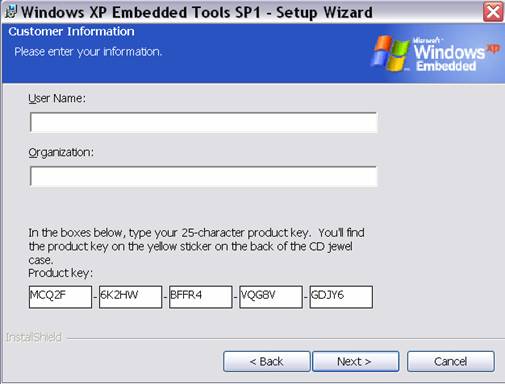The width and height of the screenshot is (505, 384).
Task: Click the Windows XP Embedded flag logo
Action: [390, 53]
